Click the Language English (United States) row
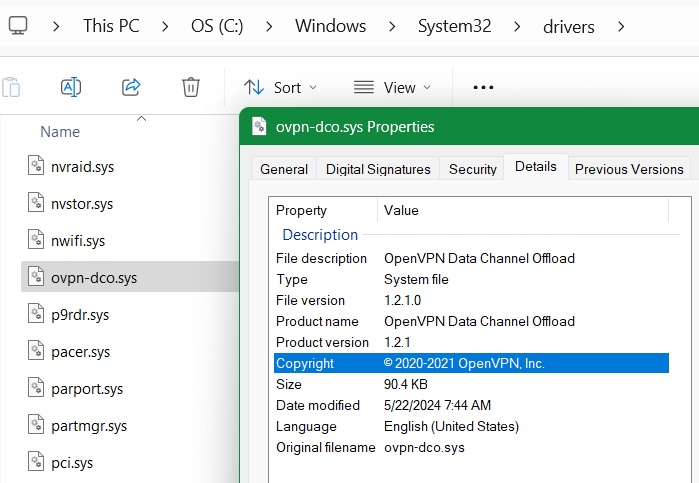 [471, 426]
